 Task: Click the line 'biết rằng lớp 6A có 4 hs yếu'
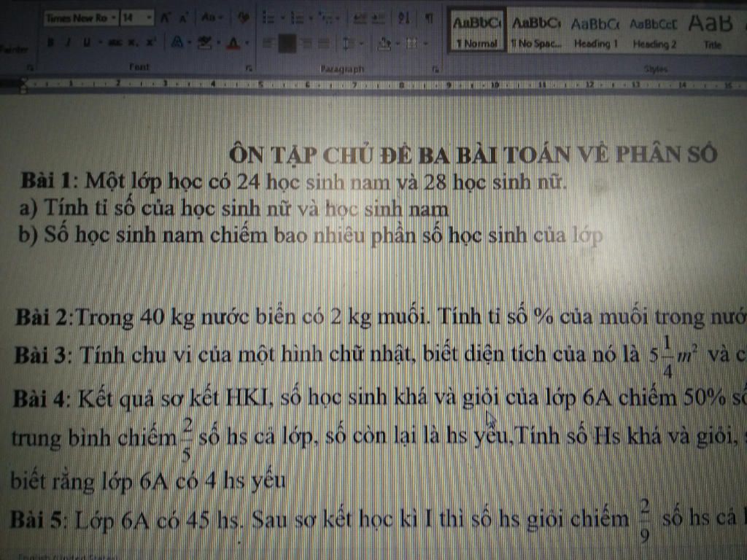pyautogui.click(x=148, y=481)
